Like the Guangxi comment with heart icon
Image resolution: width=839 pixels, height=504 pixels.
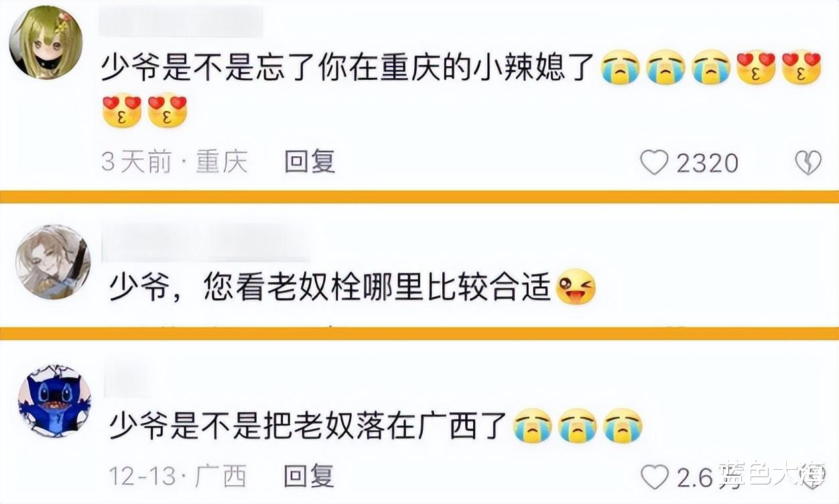(x=655, y=477)
